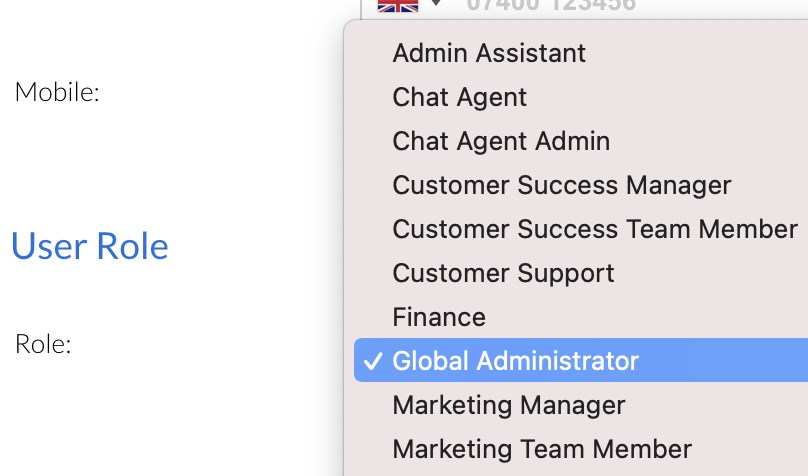808x476 pixels.
Task: Click the Role field label
Action: (x=43, y=345)
